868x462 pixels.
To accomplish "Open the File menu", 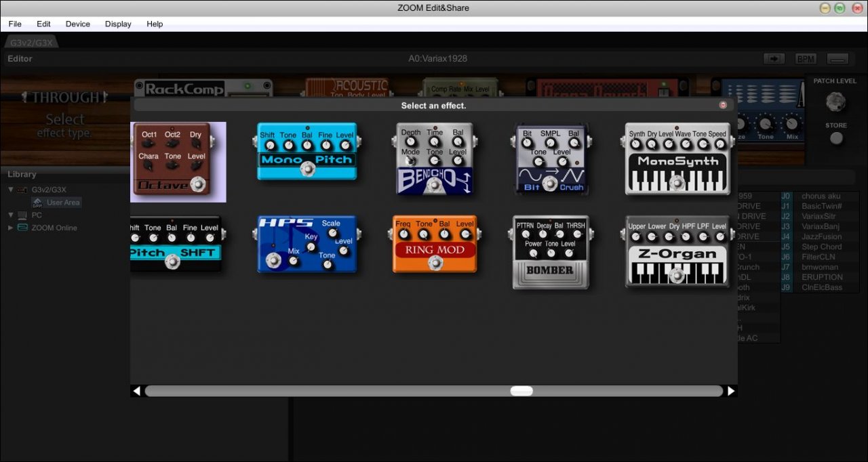I will [x=15, y=24].
